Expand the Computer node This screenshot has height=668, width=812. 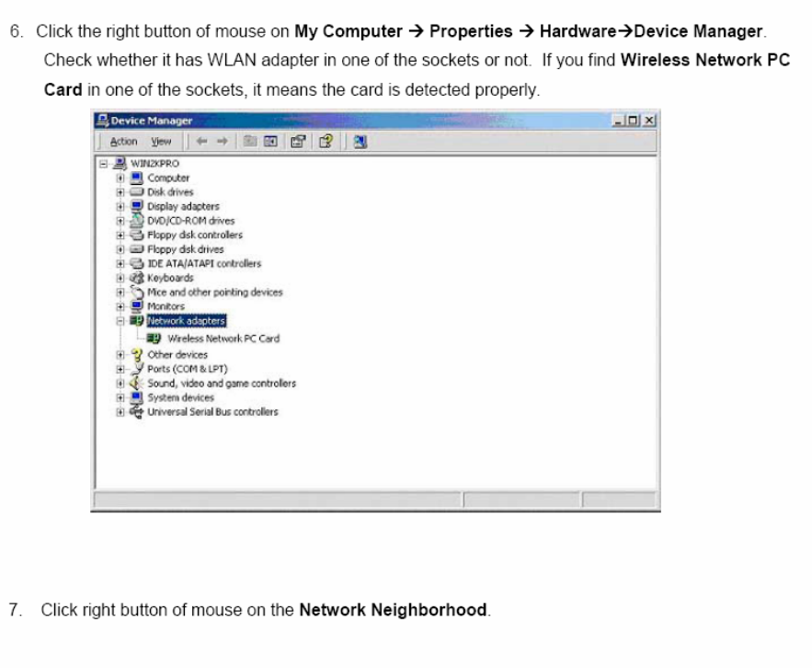pyautogui.click(x=120, y=179)
